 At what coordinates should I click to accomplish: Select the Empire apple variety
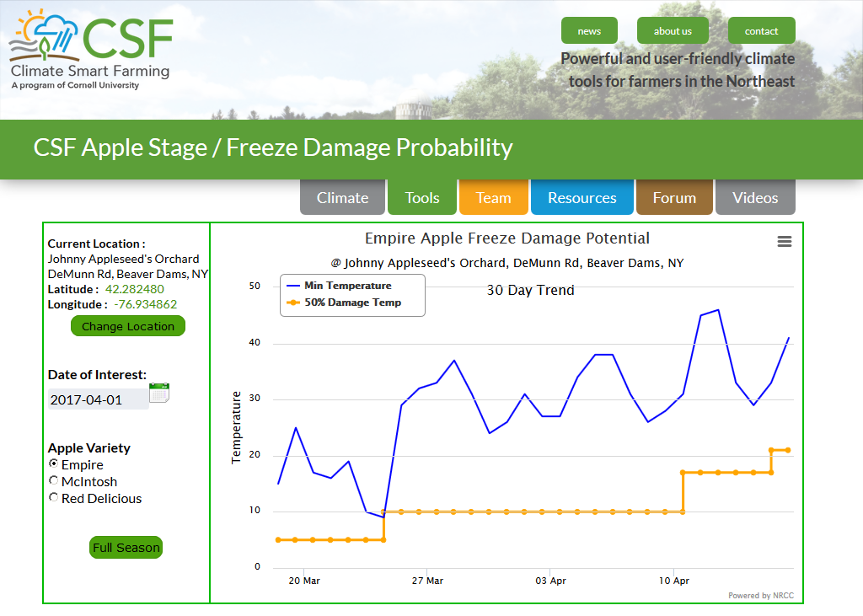[54, 464]
